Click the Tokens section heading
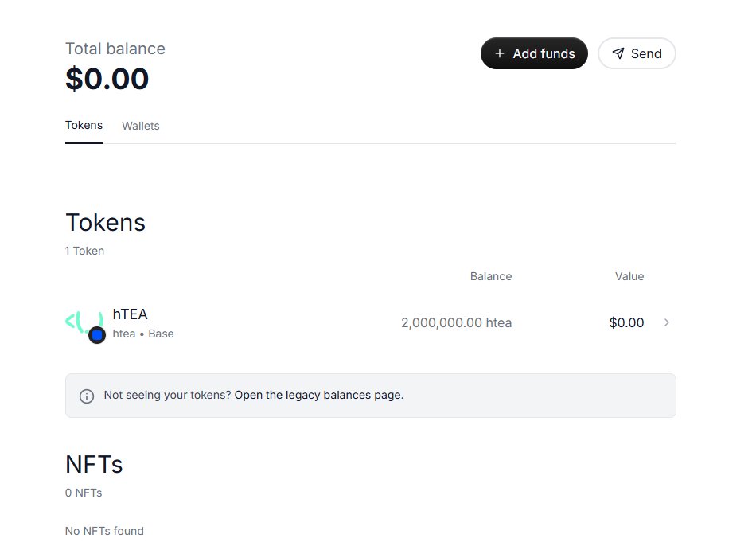This screenshot has width=756, height=550. (x=105, y=223)
